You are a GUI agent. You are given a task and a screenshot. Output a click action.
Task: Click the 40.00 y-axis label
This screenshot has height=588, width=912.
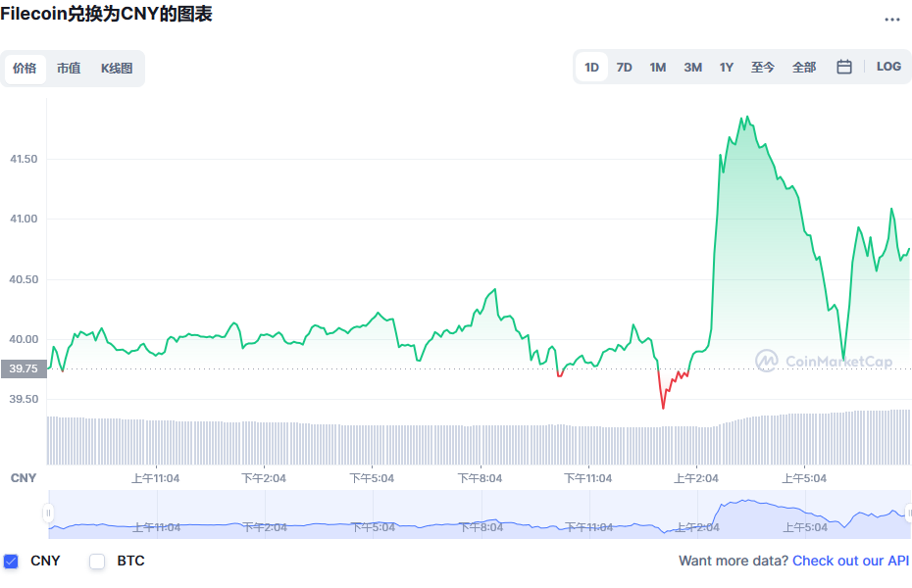coord(24,339)
